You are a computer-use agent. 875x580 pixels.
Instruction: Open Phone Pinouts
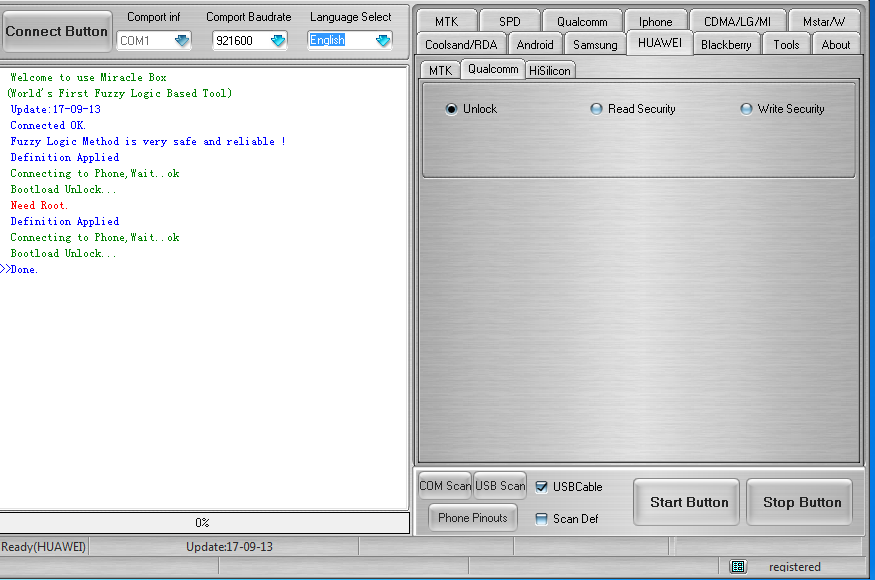(473, 517)
